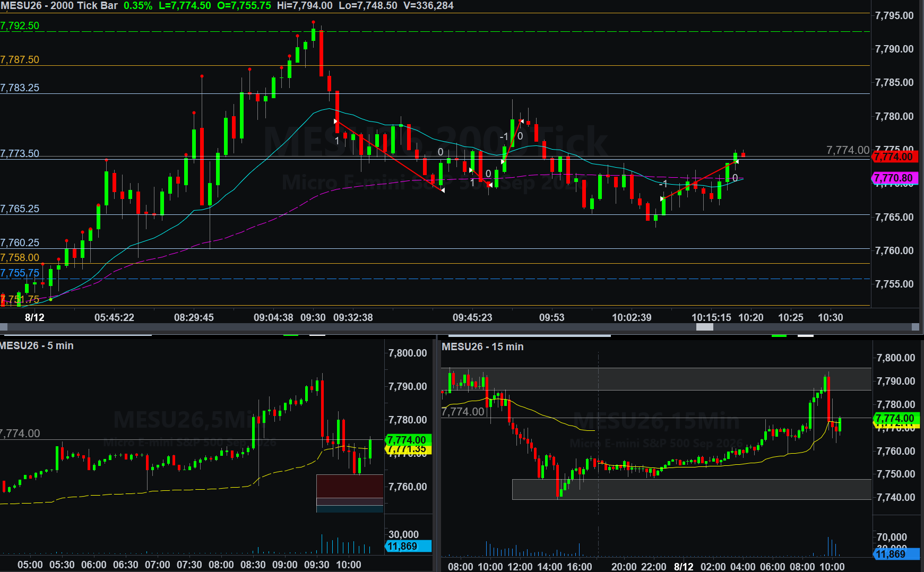Image resolution: width=924 pixels, height=572 pixels.
Task: Select the 7,760.25 level label
Action: coord(20,243)
